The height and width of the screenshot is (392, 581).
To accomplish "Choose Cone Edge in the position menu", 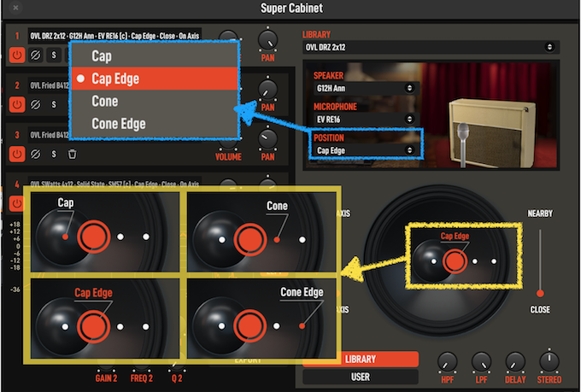I will click(155, 124).
